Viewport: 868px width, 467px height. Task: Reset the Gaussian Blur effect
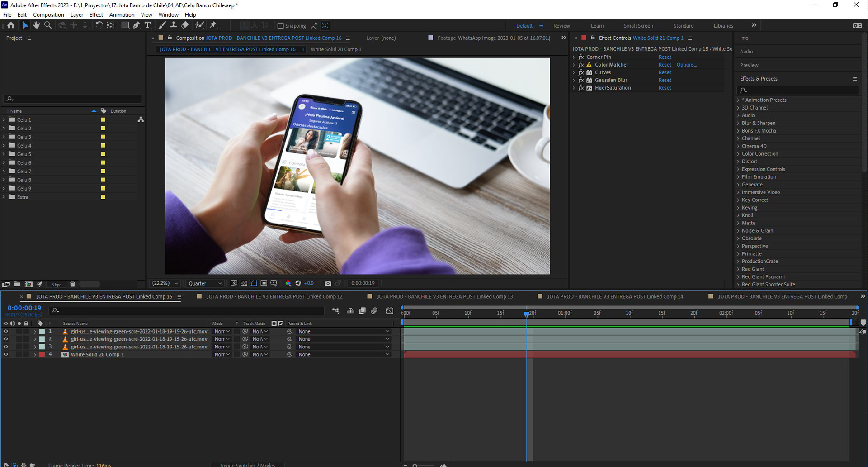pos(665,80)
